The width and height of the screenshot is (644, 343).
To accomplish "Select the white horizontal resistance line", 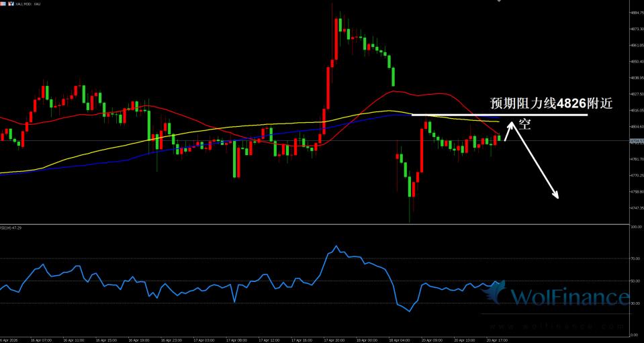I will click(457, 115).
